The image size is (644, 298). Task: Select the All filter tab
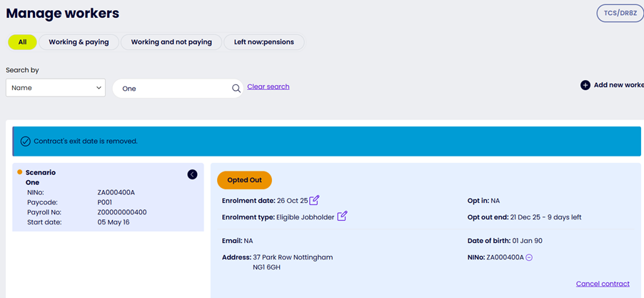point(22,42)
